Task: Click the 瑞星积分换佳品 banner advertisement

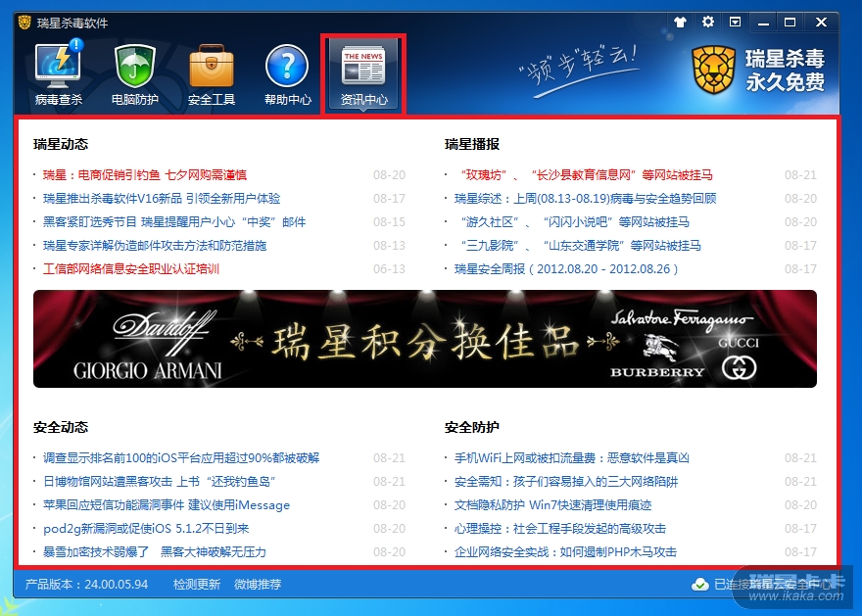Action: coord(425,339)
